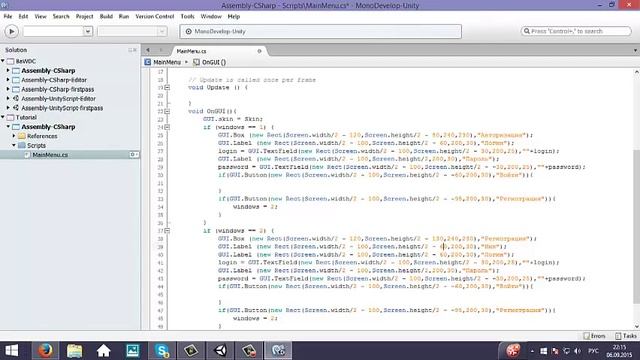640x360 pixels.
Task: Fold the OnGUI method at line 22
Action: coord(167,111)
